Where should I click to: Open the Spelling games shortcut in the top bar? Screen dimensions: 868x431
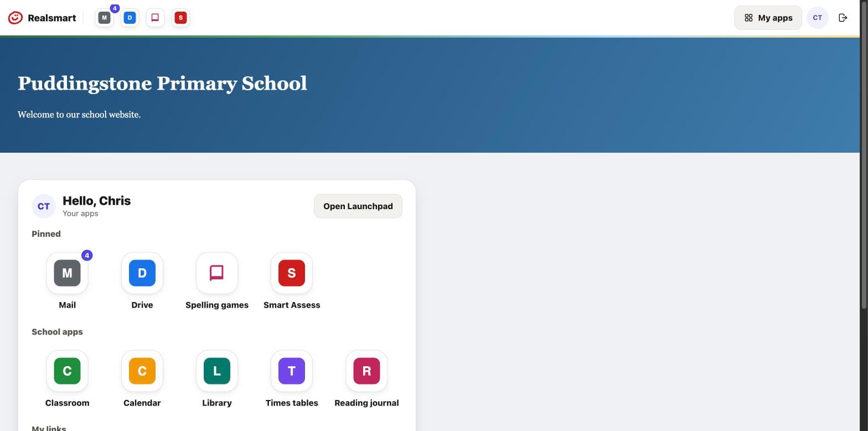coord(155,18)
